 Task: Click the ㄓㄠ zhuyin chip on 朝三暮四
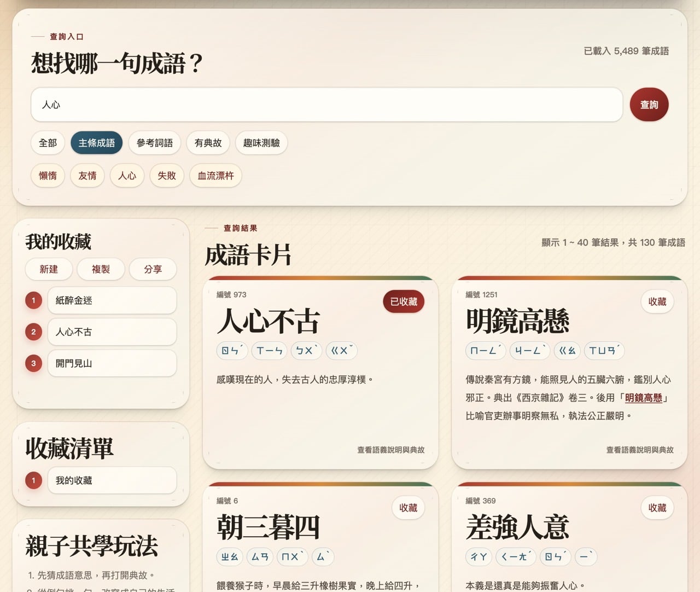tap(230, 557)
